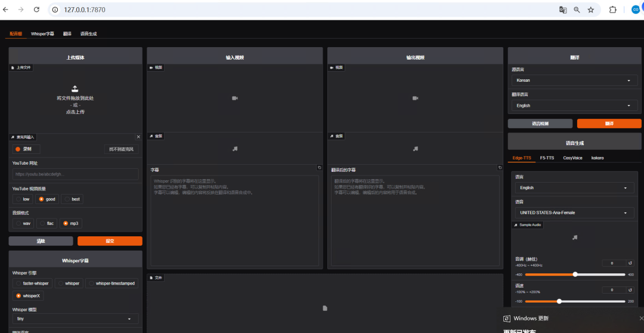
Task: Open the 源语言 Korean dropdown
Action: pos(575,81)
